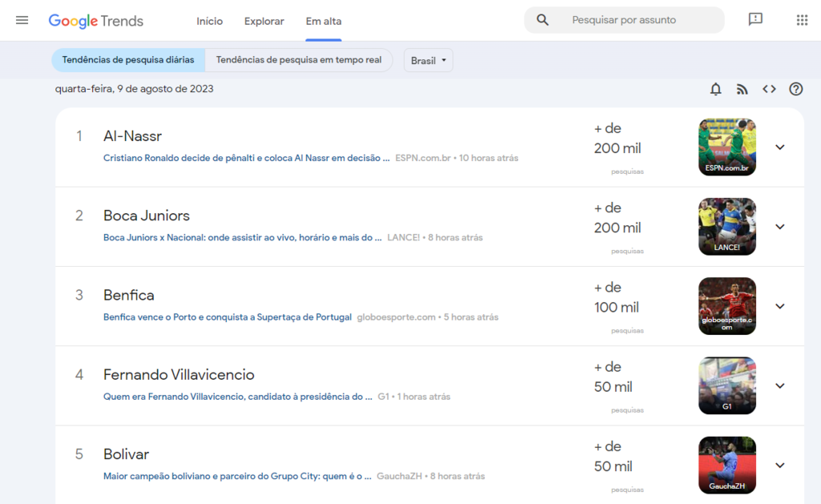Open the navigation hamburger menu
821x504 pixels.
coord(22,20)
